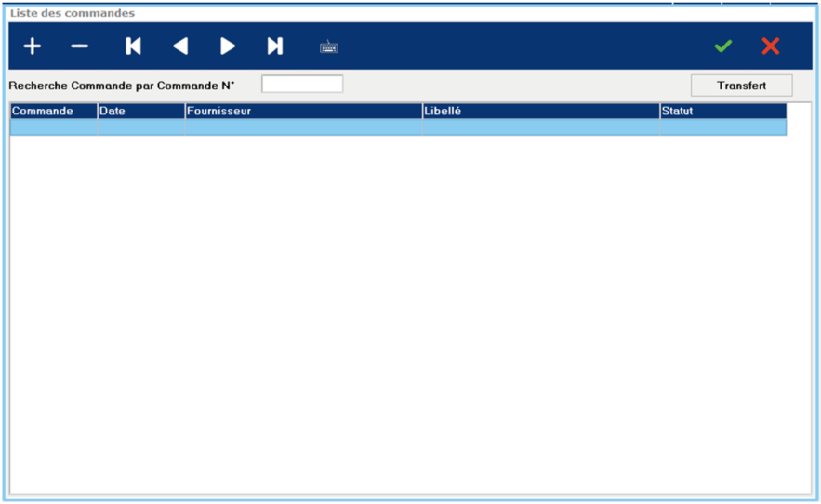Open the on-screen keyboard icon

(x=329, y=47)
